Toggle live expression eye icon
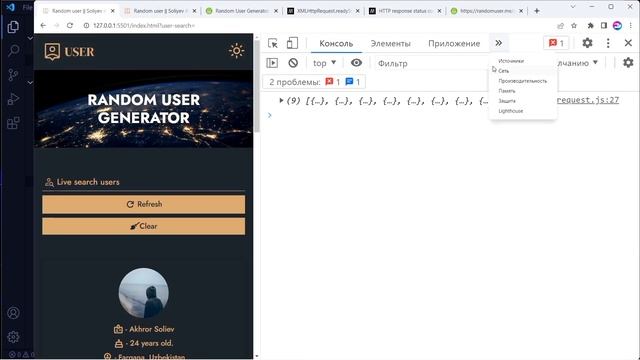 coord(356,63)
